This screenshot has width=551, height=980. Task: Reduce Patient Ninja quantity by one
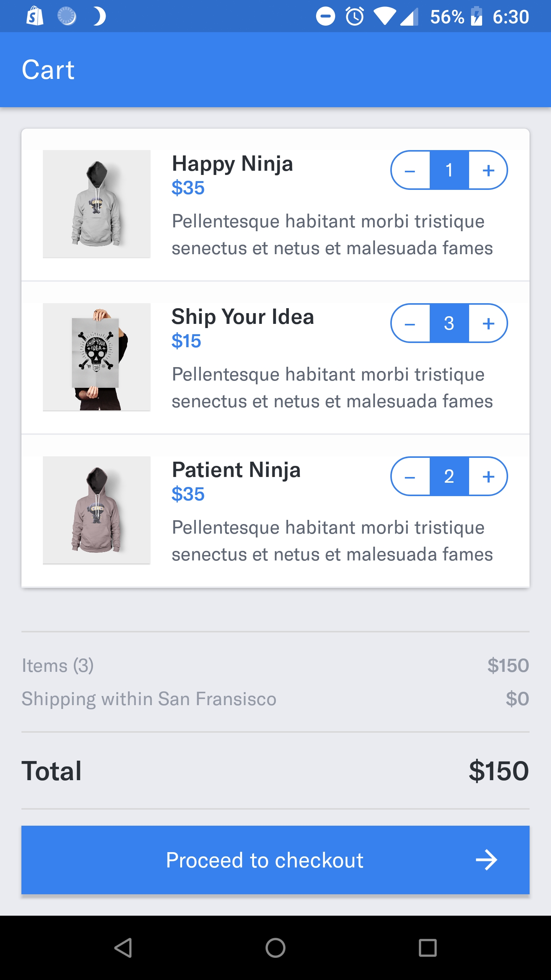(x=410, y=477)
